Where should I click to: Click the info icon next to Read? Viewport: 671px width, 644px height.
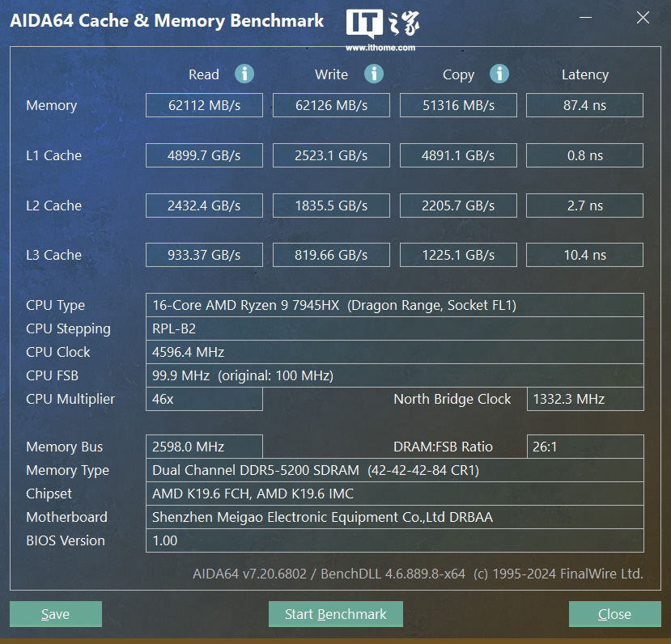pyautogui.click(x=244, y=74)
